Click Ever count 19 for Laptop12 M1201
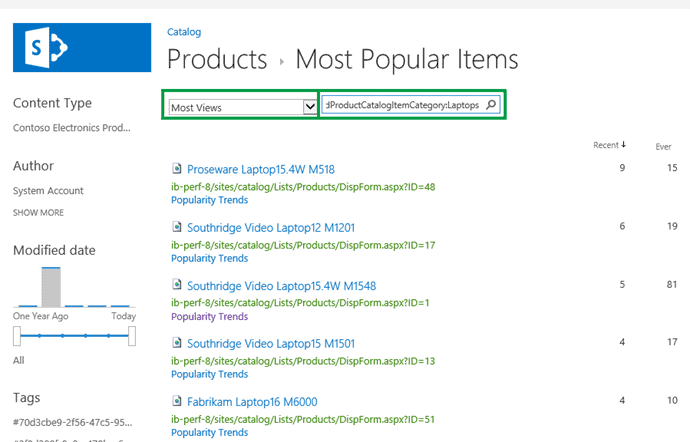690x442 pixels. point(672,226)
